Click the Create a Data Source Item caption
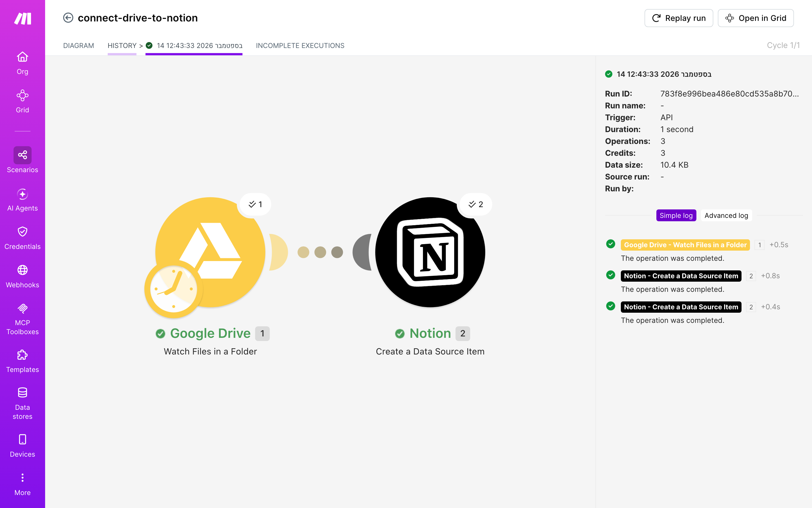This screenshot has width=812, height=508. [430, 351]
